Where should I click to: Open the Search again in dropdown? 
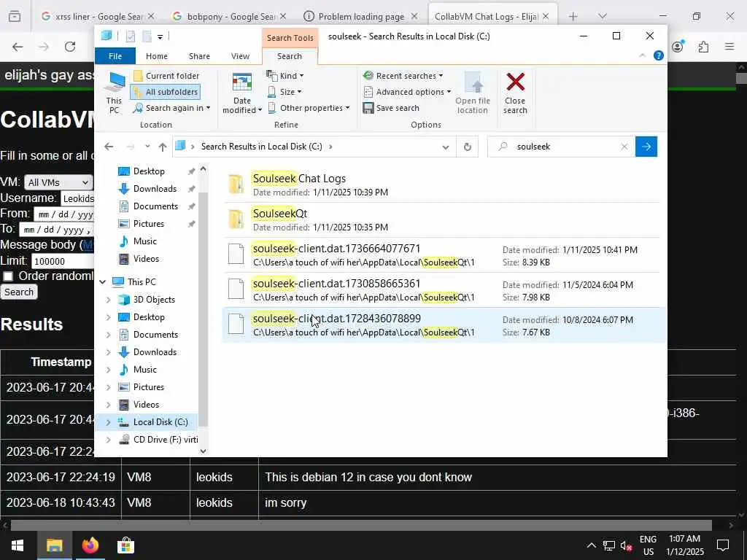click(x=171, y=108)
